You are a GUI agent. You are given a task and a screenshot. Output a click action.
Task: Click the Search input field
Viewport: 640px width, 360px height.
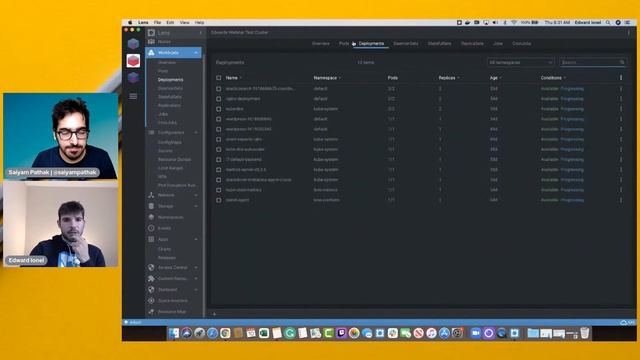click(593, 62)
